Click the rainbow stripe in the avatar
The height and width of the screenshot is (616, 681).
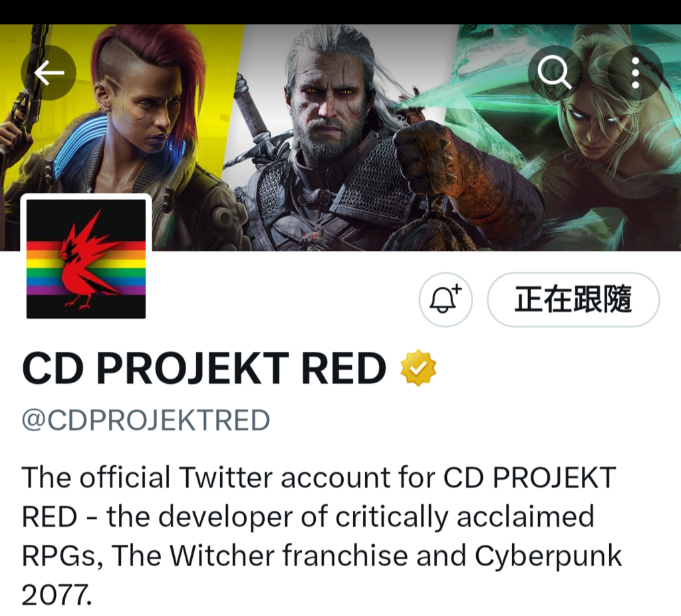(86, 269)
